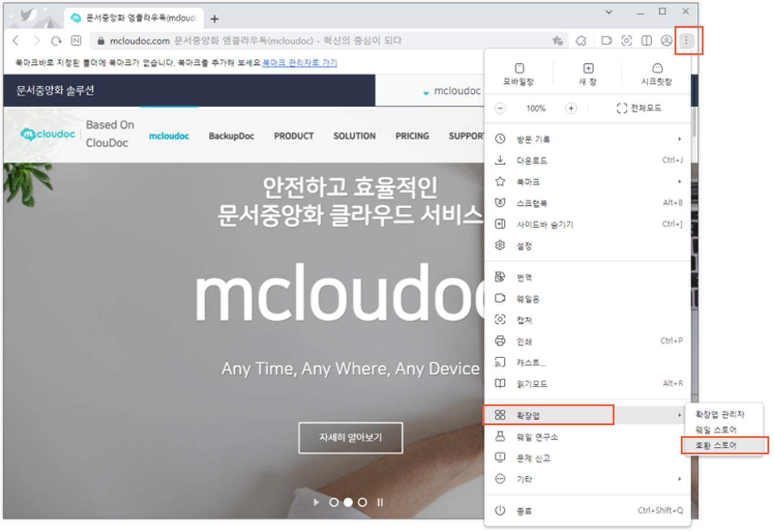774x532 pixels.
Task: Click the 100% zoom level value
Action: [536, 108]
